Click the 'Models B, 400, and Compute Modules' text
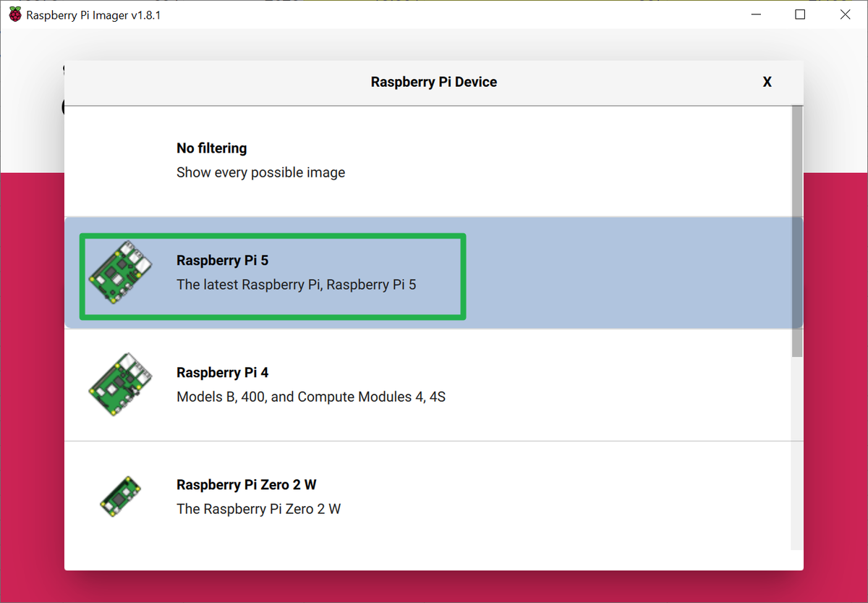The height and width of the screenshot is (603, 868). tap(311, 397)
